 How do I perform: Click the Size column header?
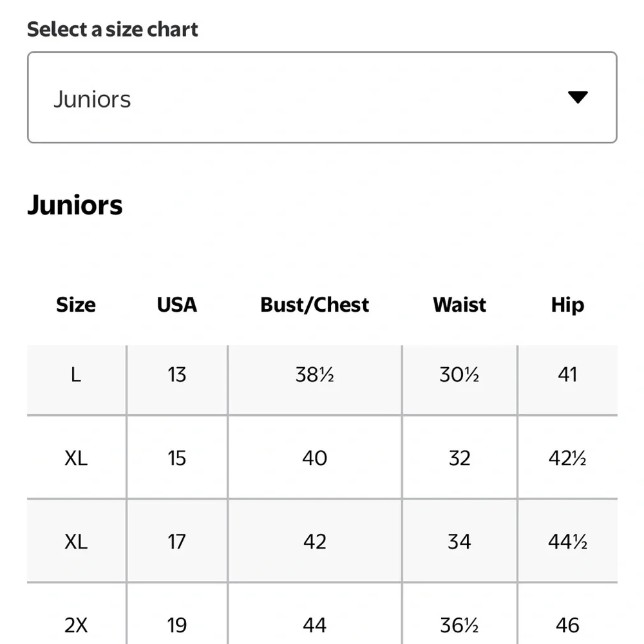tap(76, 305)
